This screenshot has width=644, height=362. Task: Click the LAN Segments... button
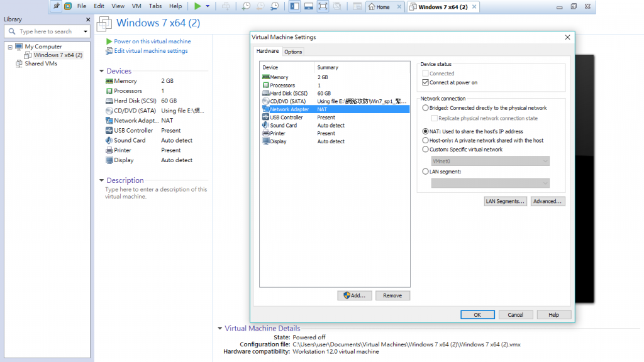pyautogui.click(x=505, y=201)
